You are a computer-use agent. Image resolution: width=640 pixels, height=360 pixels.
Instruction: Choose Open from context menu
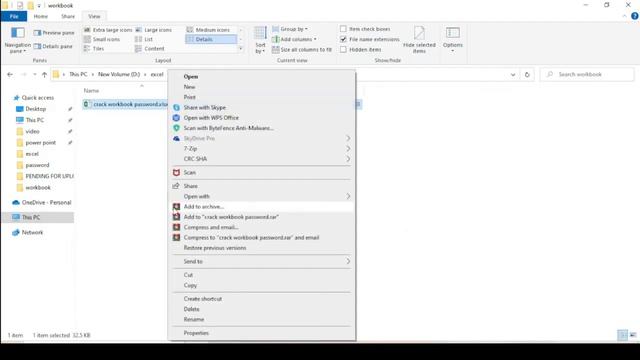point(261,76)
